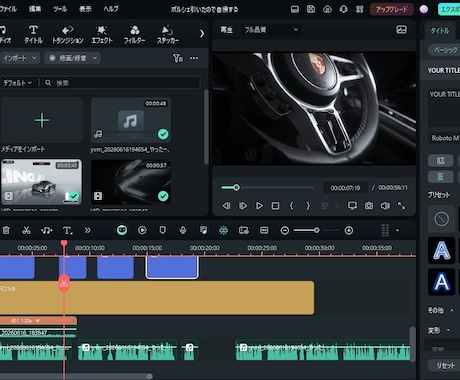Open the apps grid icon

click(x=360, y=9)
